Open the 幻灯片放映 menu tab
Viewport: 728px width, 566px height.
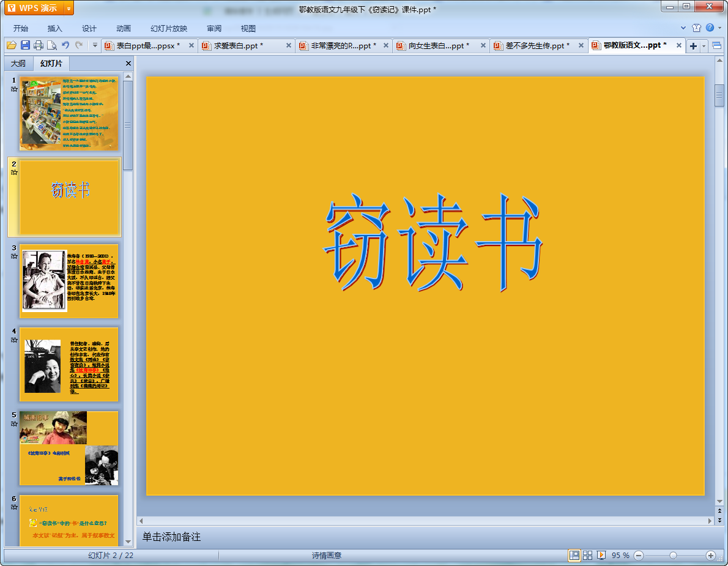pos(168,28)
